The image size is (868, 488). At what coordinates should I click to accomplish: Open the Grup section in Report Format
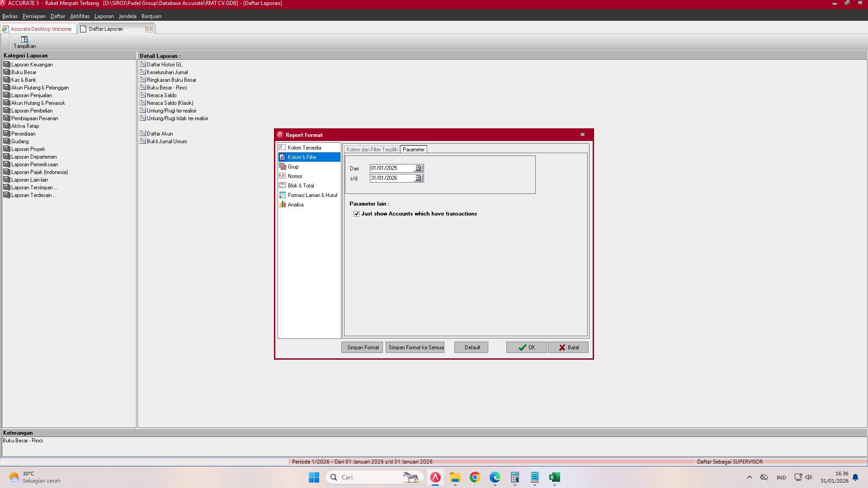tap(293, 166)
